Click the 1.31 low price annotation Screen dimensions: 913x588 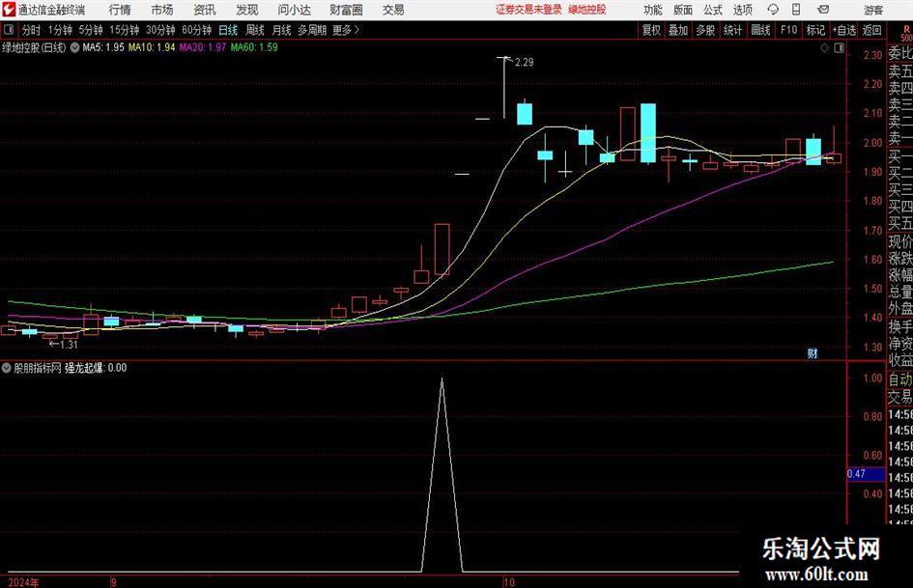tap(69, 345)
